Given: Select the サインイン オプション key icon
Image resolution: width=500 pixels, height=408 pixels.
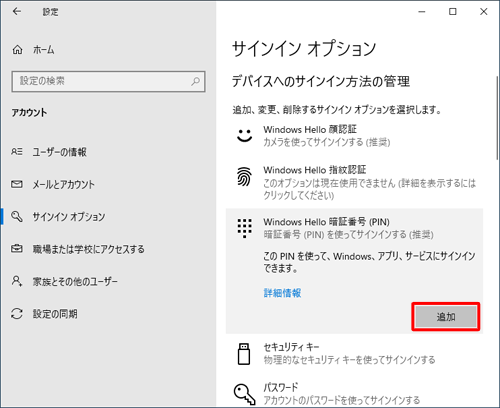Looking at the screenshot, I should [x=17, y=216].
